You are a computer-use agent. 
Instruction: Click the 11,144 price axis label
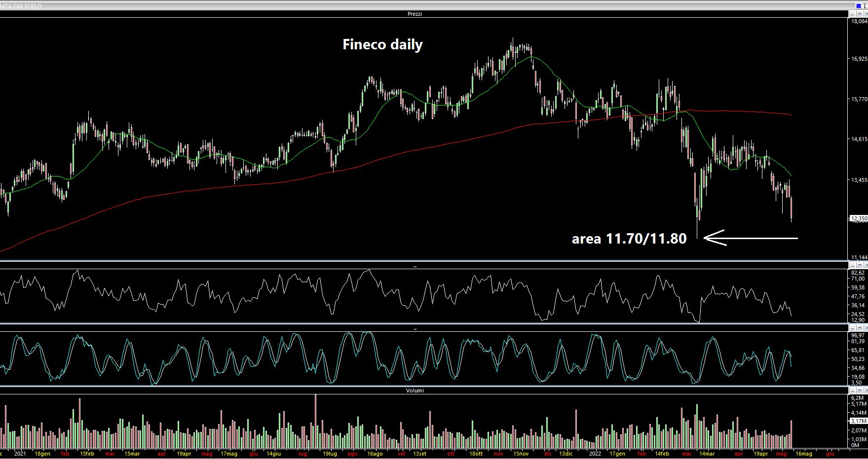coord(859,257)
